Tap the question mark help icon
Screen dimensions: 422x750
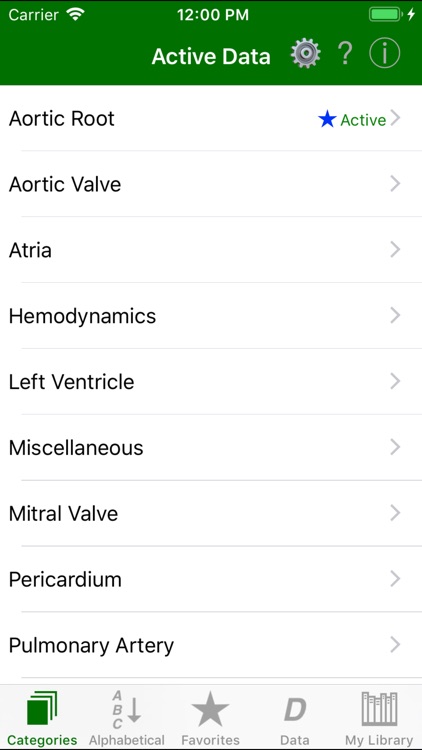(344, 54)
